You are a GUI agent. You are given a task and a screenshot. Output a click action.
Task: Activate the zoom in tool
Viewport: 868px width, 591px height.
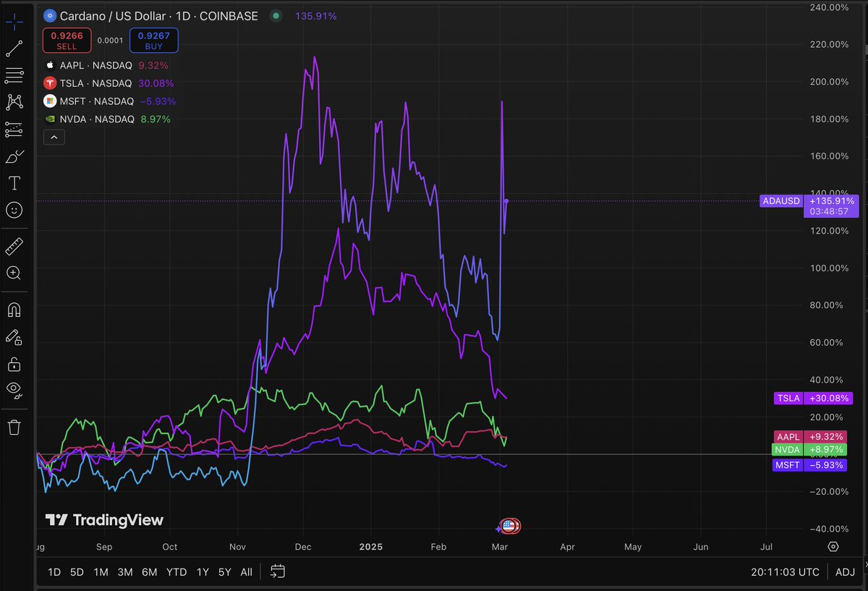coord(14,273)
